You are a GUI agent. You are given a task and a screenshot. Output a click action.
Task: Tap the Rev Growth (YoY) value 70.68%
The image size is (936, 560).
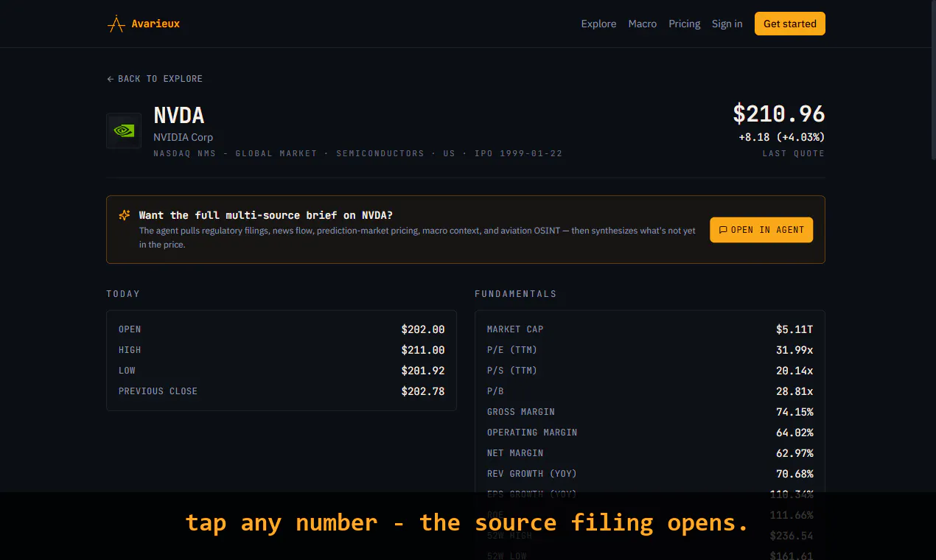(x=794, y=474)
